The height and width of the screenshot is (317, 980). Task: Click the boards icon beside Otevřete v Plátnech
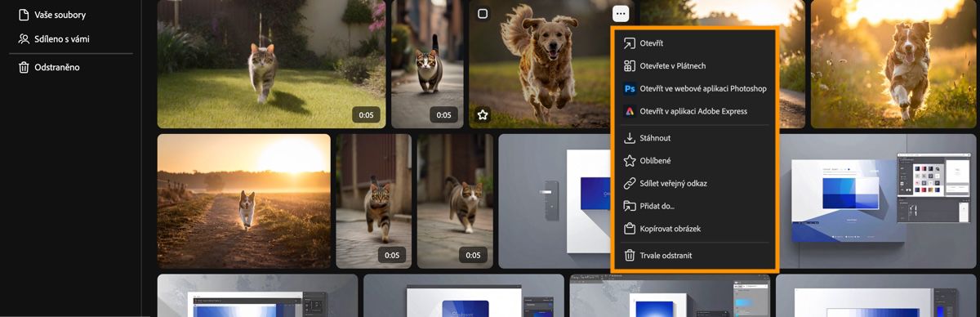click(630, 65)
